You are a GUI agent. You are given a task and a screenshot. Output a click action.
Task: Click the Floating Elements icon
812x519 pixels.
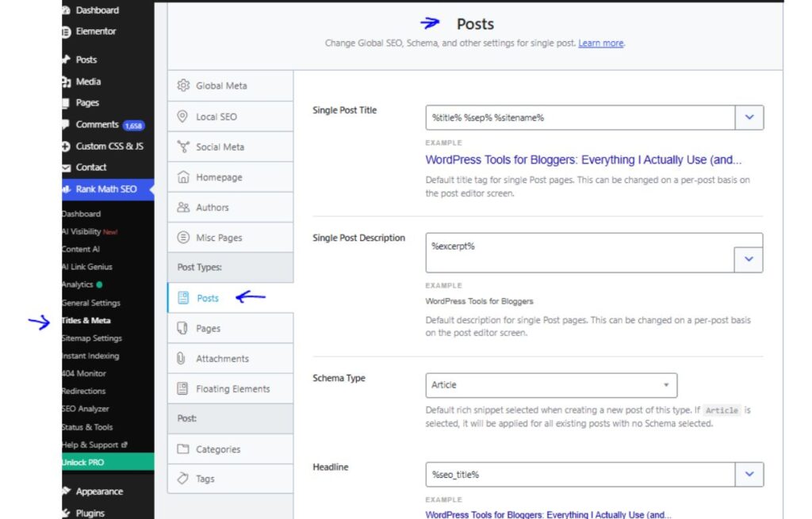click(x=182, y=388)
